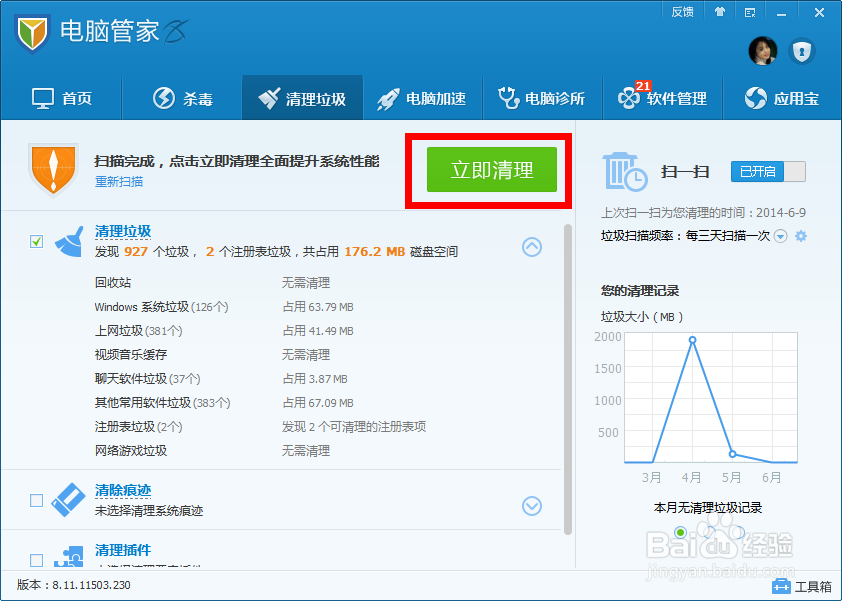Click the 立即清理 green button
The image size is (842, 601).
[492, 170]
